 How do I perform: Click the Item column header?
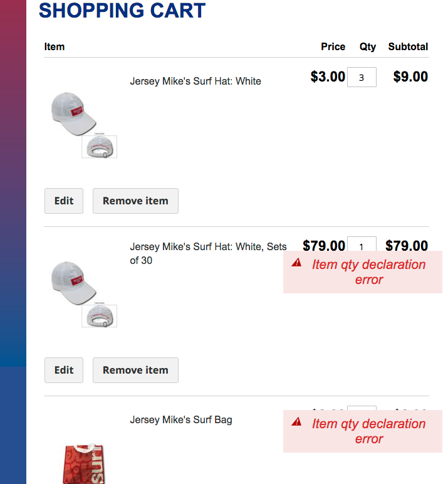(x=55, y=46)
